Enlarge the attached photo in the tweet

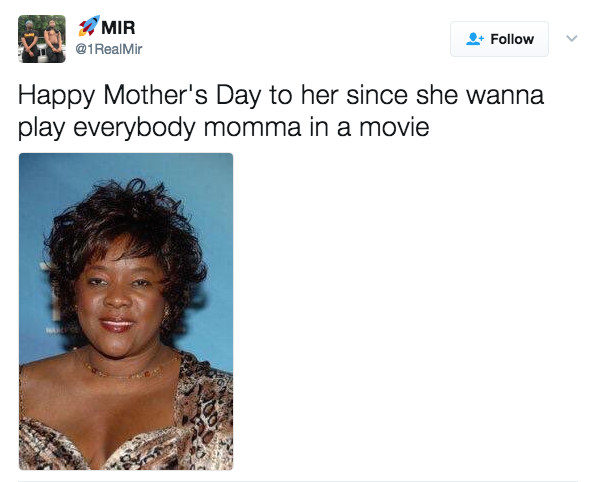[126, 311]
